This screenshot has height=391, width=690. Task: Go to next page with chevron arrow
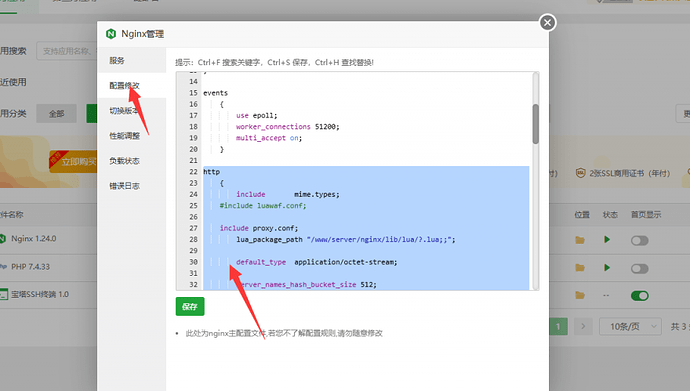point(583,326)
